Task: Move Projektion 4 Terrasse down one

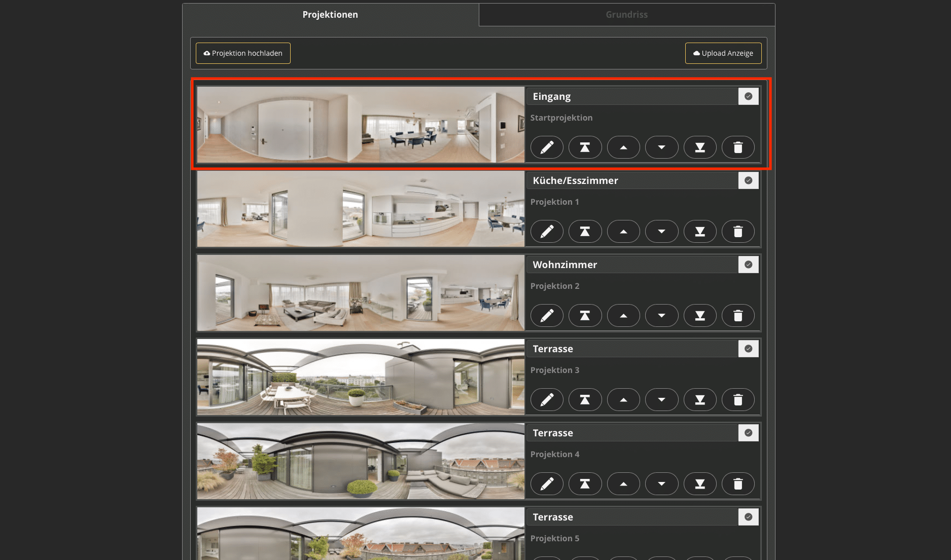Action: [661, 484]
